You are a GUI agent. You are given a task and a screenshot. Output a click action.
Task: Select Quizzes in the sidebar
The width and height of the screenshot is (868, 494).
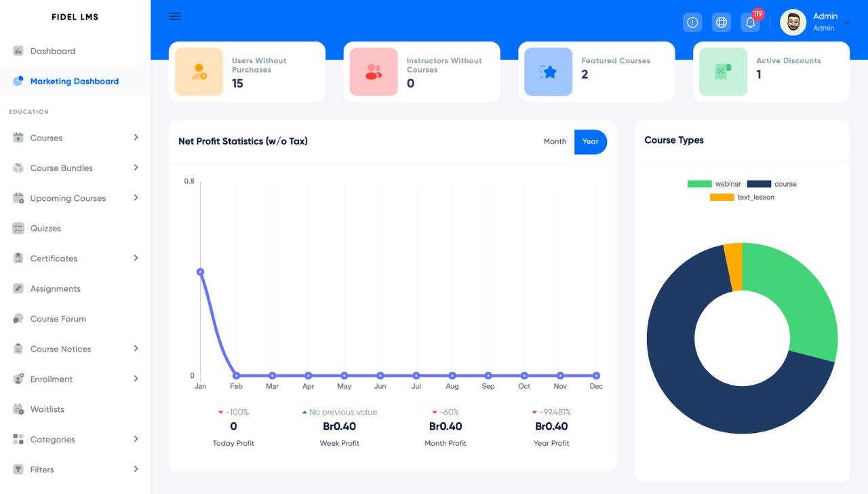(45, 228)
